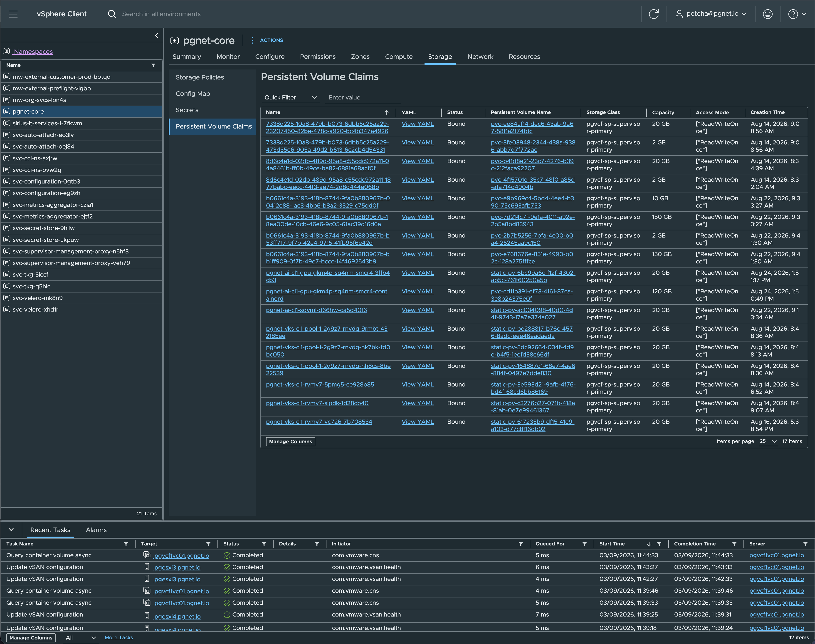The image size is (815, 644).
Task: Open the Compute tab
Action: 398,57
